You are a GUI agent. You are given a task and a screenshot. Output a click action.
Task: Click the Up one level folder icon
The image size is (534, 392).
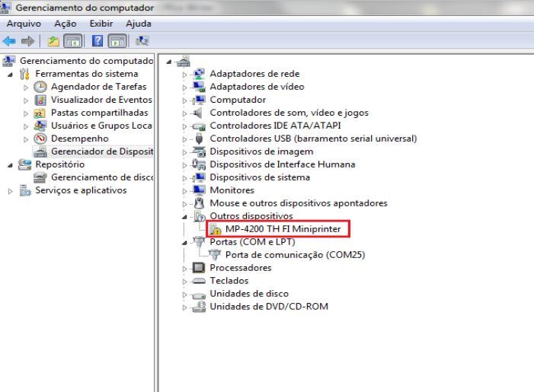tap(53, 40)
